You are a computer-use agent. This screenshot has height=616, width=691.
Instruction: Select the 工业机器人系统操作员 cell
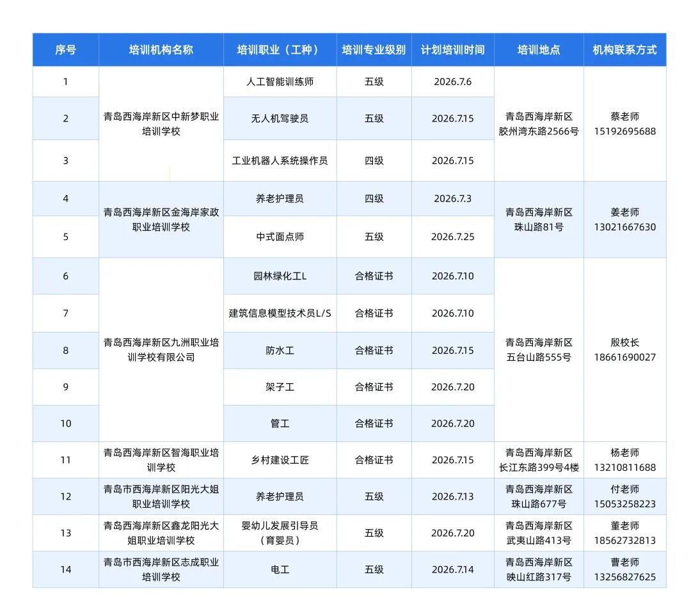pyautogui.click(x=280, y=161)
